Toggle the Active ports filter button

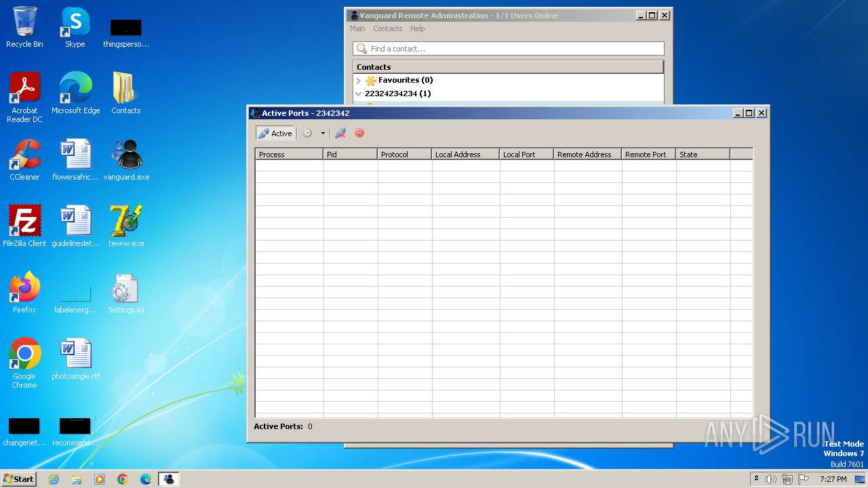(275, 134)
